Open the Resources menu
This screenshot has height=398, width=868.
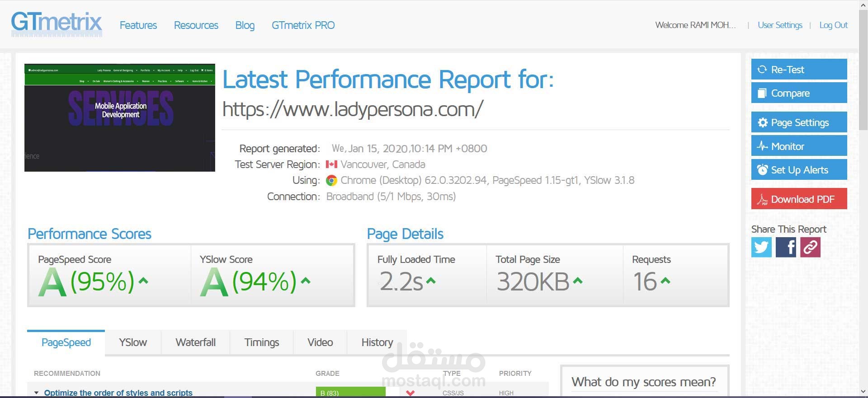point(196,25)
